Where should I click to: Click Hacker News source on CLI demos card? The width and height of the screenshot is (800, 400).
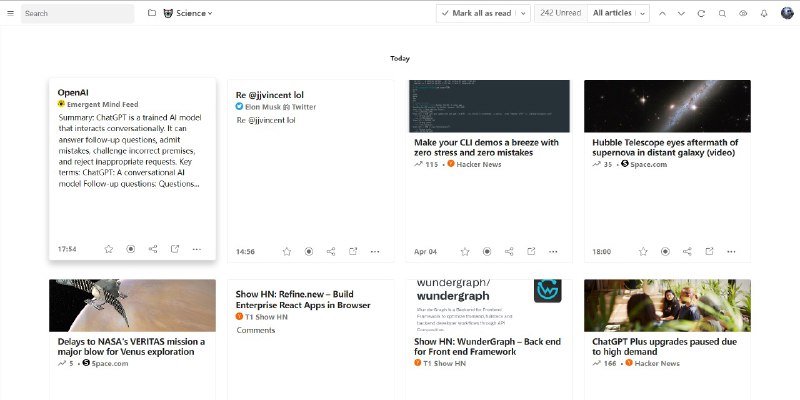coord(479,164)
